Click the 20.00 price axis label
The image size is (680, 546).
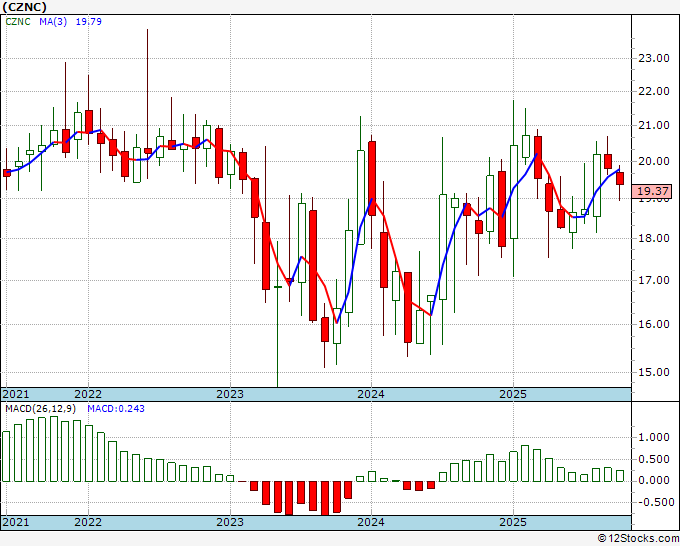click(x=654, y=161)
